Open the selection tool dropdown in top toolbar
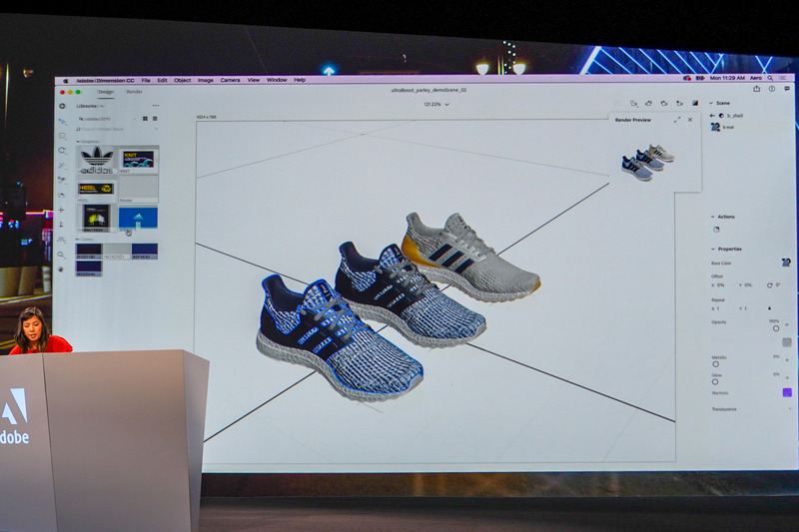This screenshot has width=799, height=532. pos(634,104)
